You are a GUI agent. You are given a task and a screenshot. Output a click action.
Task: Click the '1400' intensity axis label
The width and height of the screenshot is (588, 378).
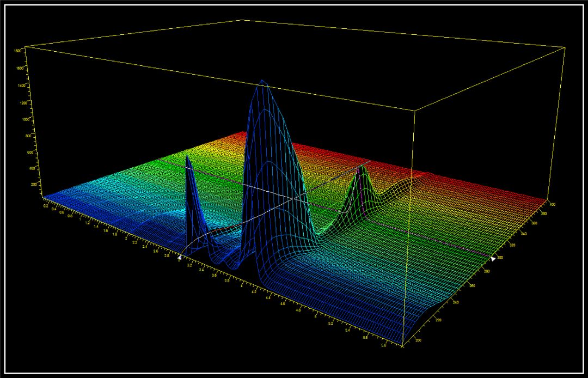click(22, 86)
